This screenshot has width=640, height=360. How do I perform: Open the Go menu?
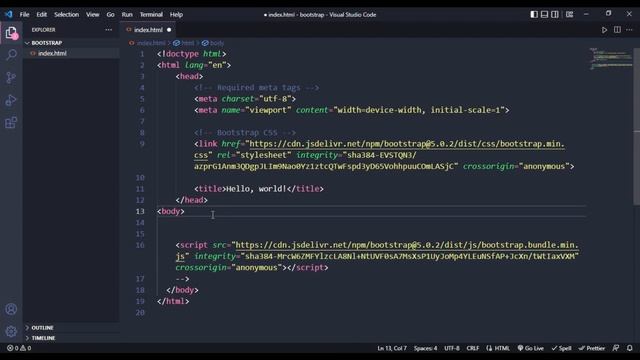[111, 14]
